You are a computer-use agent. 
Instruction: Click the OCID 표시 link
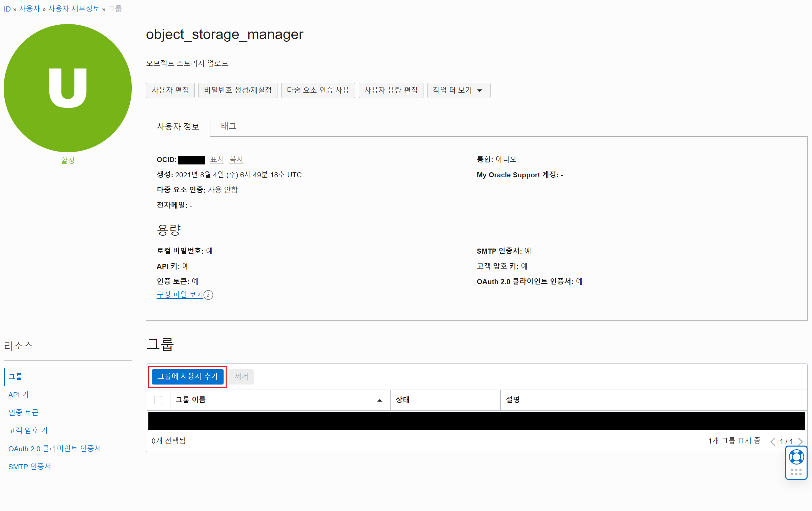click(x=217, y=159)
